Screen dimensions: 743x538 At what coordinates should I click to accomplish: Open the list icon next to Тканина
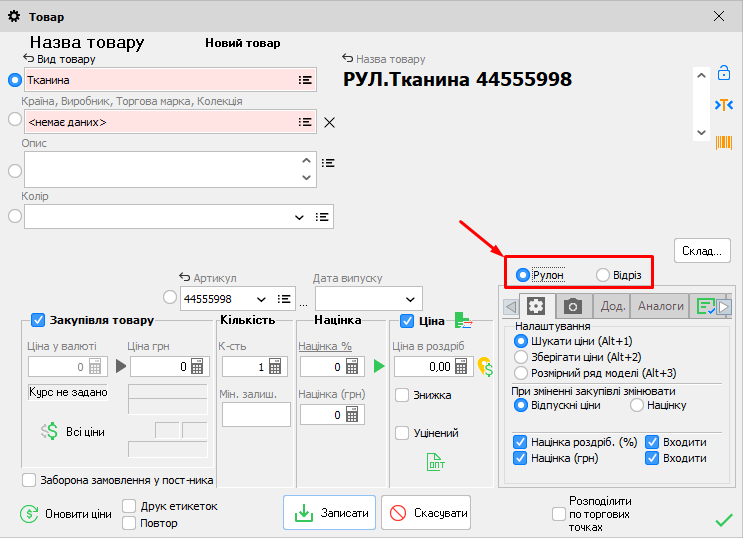(305, 80)
